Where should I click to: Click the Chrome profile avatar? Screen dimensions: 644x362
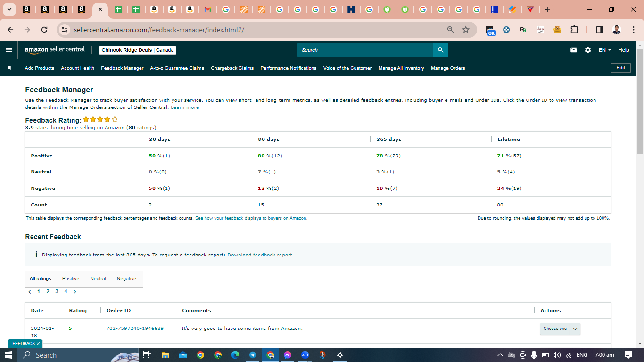617,30
